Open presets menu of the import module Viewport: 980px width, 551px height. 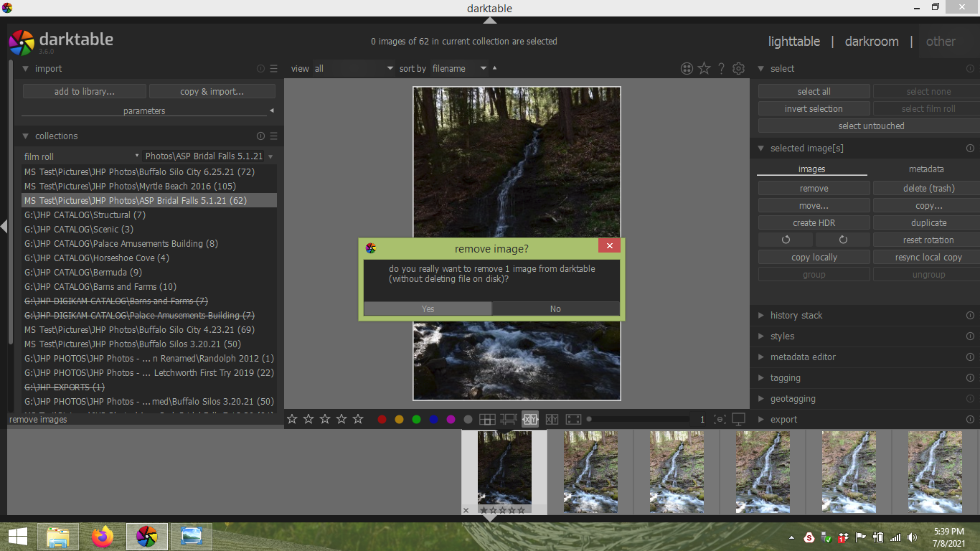(273, 69)
